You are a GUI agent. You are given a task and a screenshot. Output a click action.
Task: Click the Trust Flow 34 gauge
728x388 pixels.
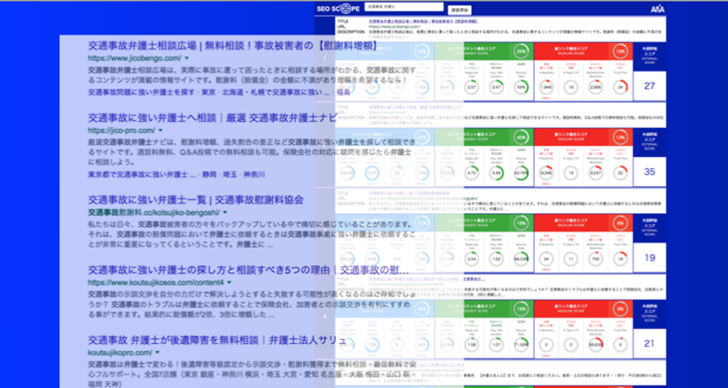click(x=620, y=87)
